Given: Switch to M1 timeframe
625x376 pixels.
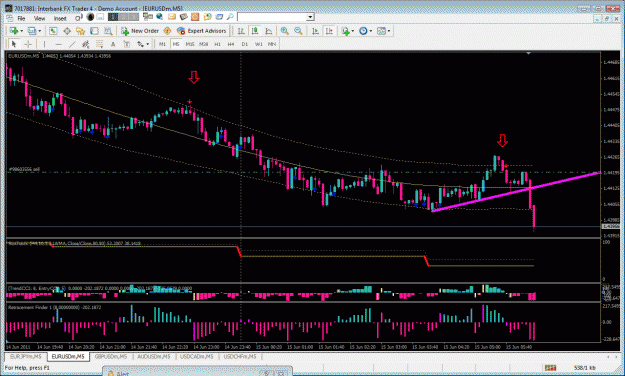Looking at the screenshot, I should [x=162, y=44].
